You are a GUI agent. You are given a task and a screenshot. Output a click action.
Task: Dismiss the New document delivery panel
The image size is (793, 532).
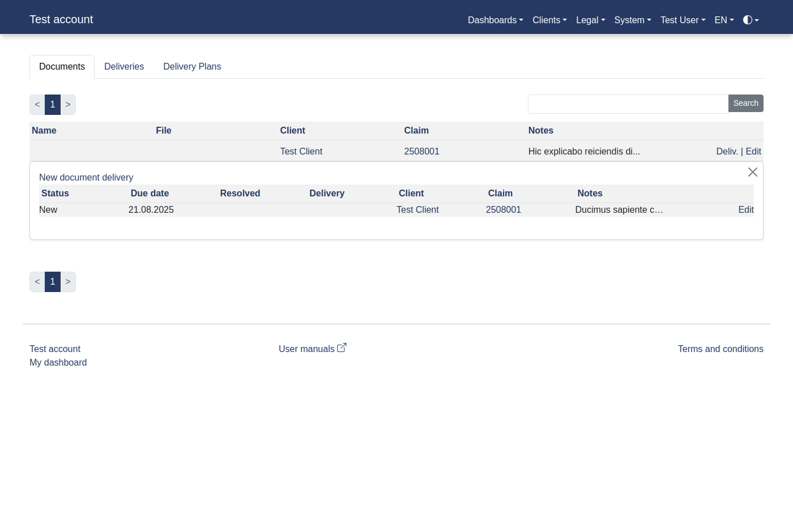coord(752,171)
